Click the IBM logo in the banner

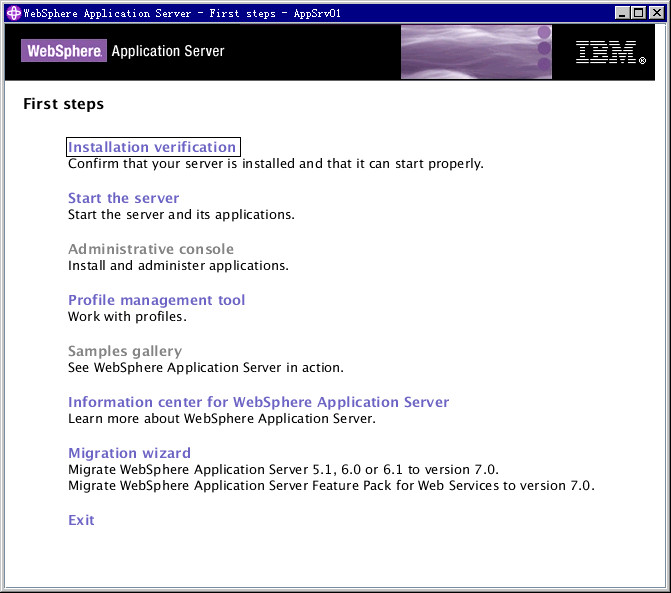(610, 53)
